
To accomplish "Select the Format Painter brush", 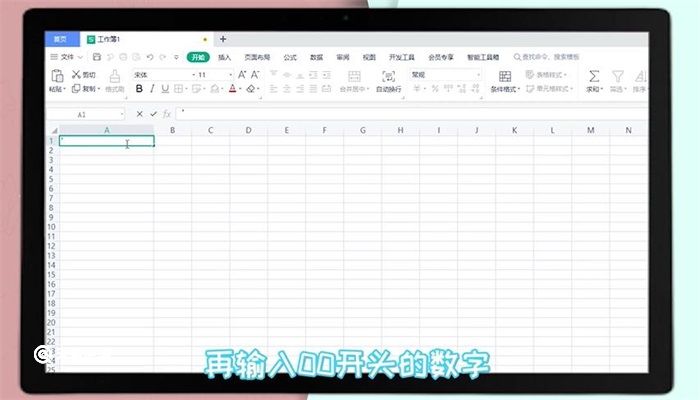I will (x=115, y=76).
